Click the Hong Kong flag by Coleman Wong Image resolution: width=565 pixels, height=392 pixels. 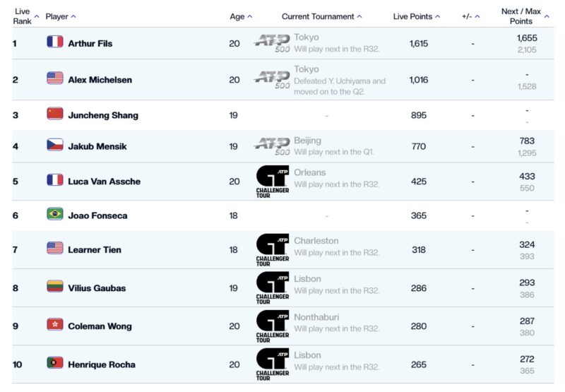(55, 324)
